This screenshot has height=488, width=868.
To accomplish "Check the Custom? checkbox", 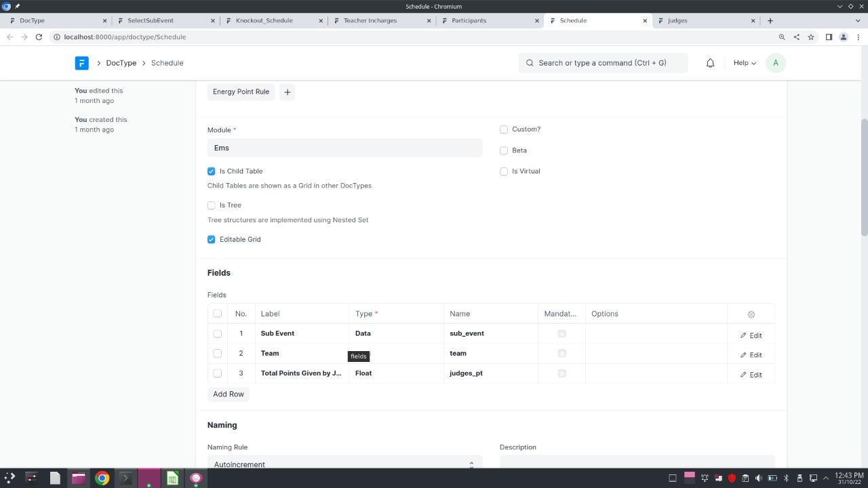I will 504,129.
